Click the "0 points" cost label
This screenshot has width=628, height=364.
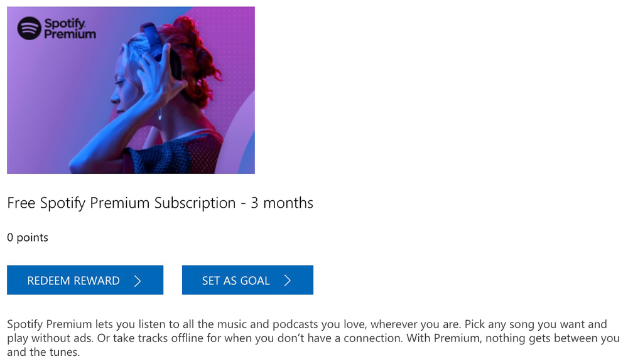coord(28,237)
